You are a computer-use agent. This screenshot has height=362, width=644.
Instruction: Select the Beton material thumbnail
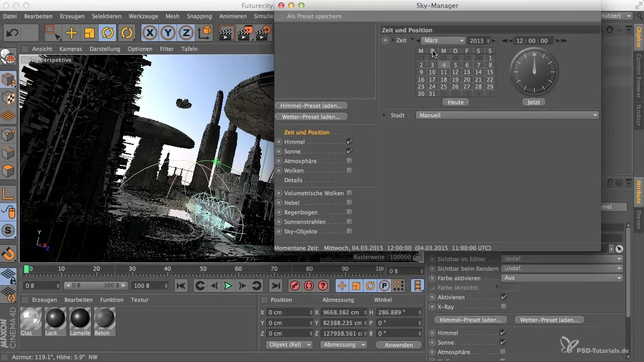pos(105,322)
